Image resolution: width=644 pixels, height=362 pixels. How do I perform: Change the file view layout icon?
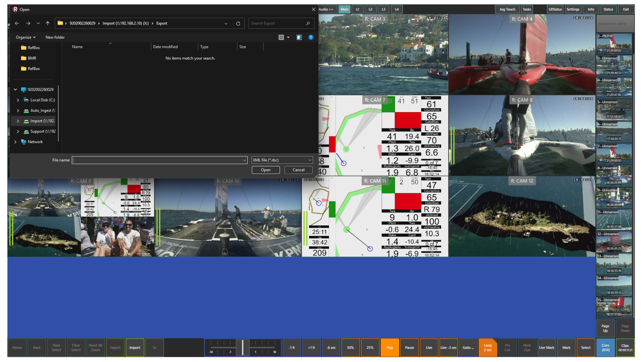281,37
